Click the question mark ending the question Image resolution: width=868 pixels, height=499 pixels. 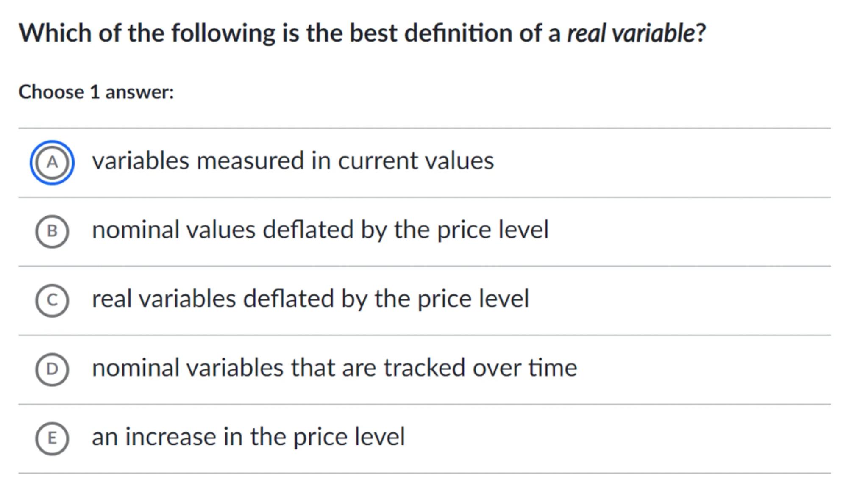(x=701, y=33)
